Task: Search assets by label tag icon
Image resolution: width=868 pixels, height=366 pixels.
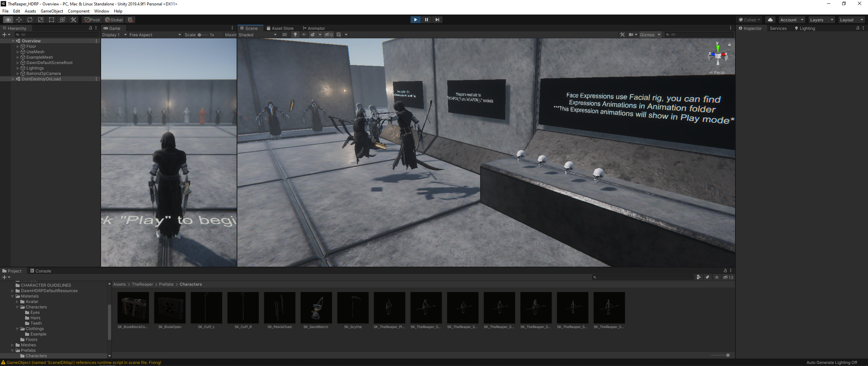Action: [x=708, y=277]
